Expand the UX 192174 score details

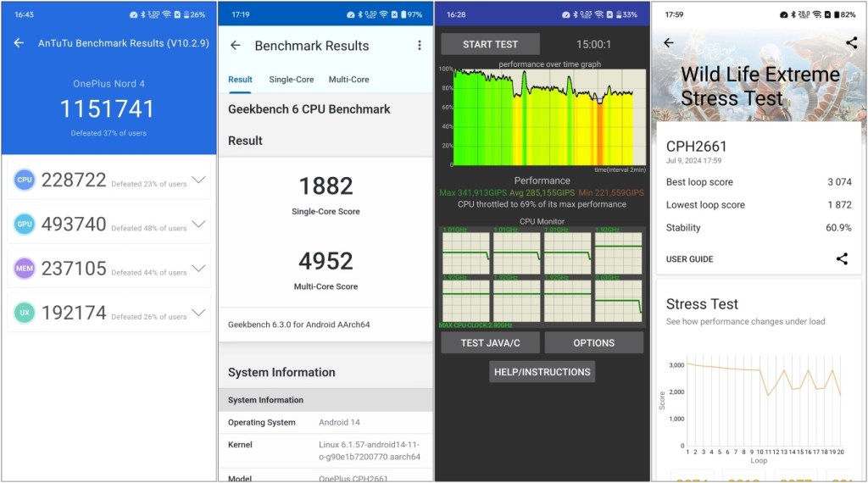point(198,313)
